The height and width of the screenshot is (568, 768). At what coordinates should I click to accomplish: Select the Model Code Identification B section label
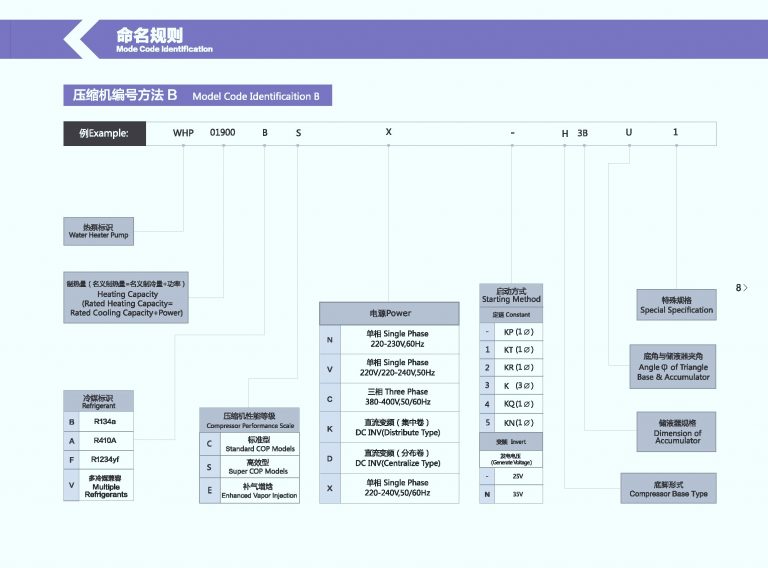(x=197, y=96)
